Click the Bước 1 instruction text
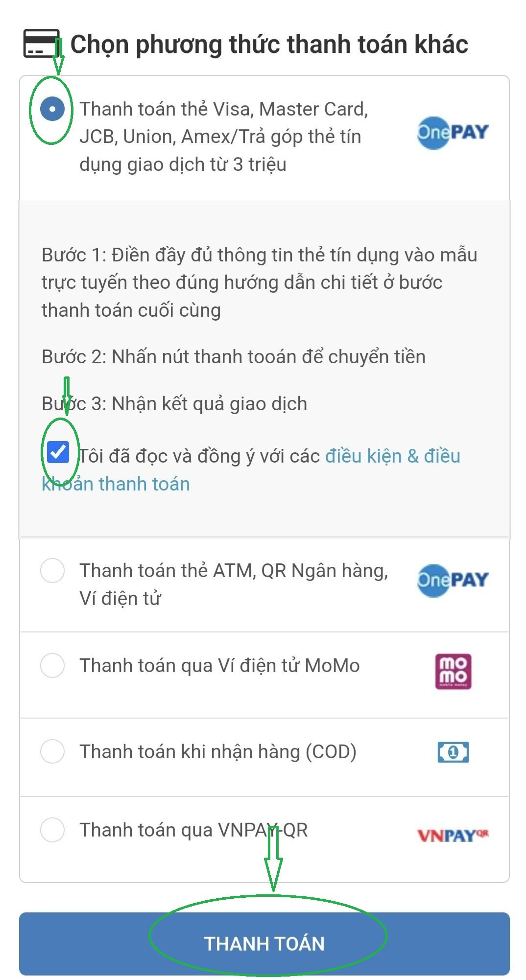 (259, 282)
